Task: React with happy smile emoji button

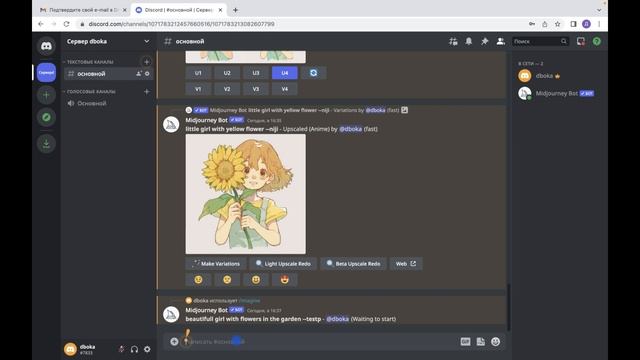Action: tap(256, 280)
